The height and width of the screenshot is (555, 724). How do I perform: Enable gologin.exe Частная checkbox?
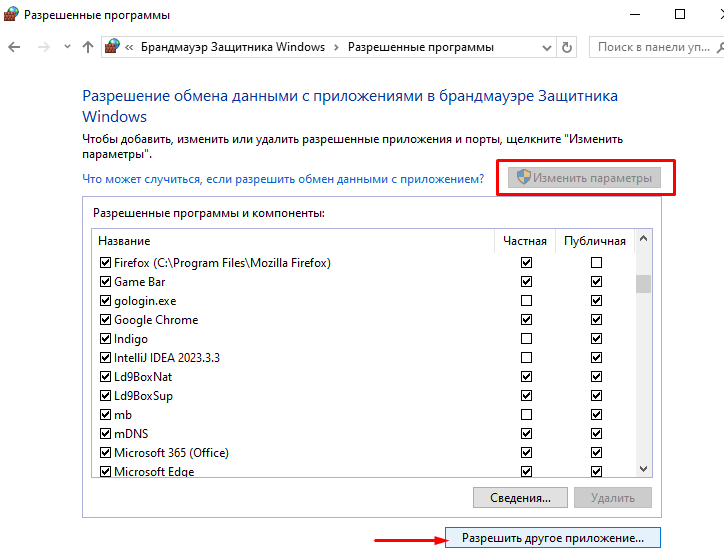(526, 301)
